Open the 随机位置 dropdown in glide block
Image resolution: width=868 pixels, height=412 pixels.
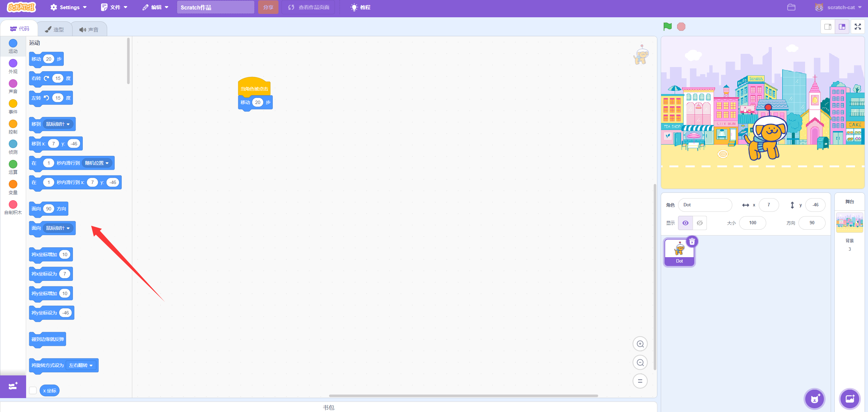click(97, 163)
